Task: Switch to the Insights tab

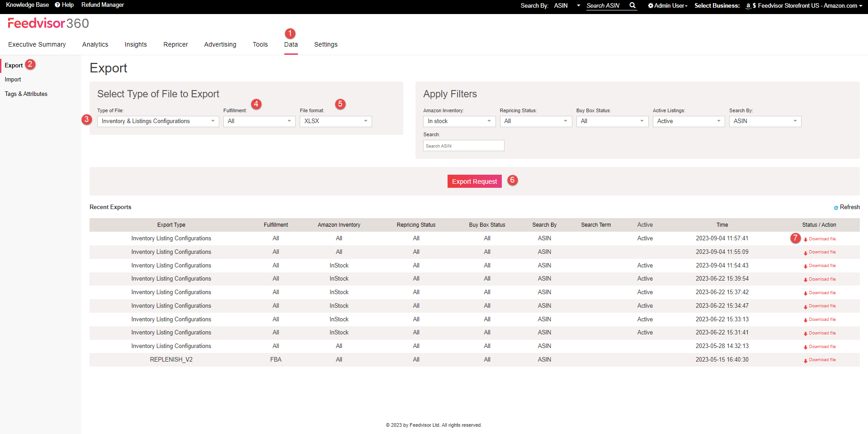Action: [136, 44]
